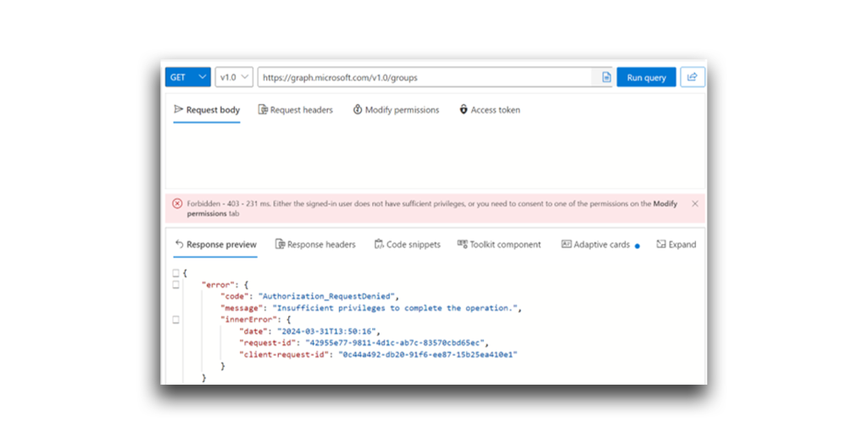Image resolution: width=868 pixels, height=444 pixels.
Task: Open the v1.0 version dropdown
Action: pos(234,77)
